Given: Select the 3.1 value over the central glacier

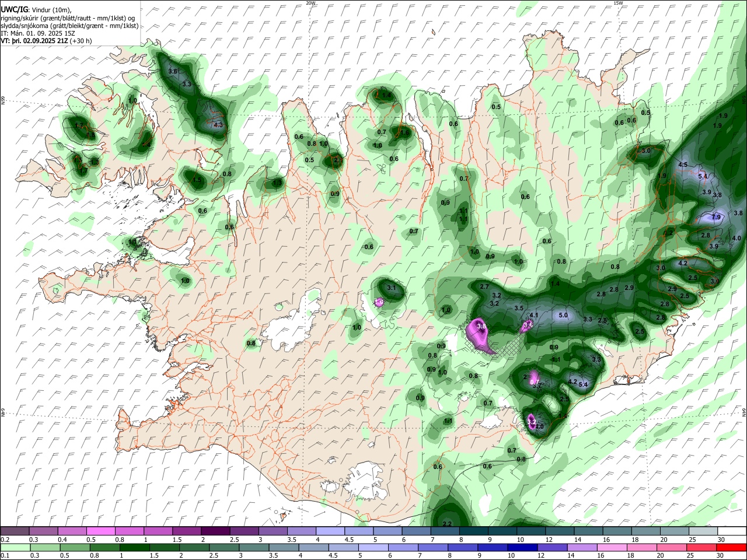Looking at the screenshot, I should [x=392, y=288].
